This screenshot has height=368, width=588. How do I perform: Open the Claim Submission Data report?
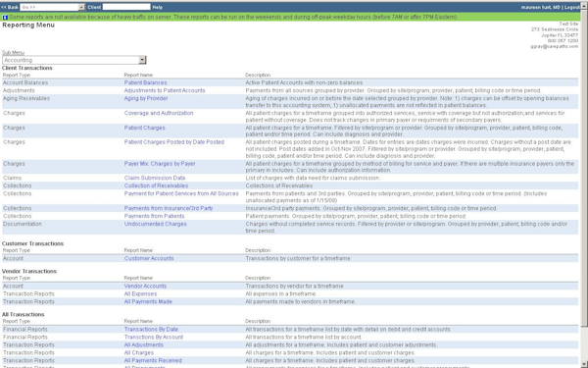tap(155, 178)
